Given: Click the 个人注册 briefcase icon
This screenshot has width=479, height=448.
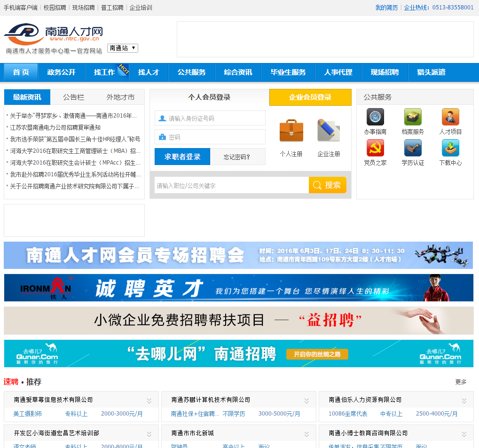Looking at the screenshot, I should point(291,131).
